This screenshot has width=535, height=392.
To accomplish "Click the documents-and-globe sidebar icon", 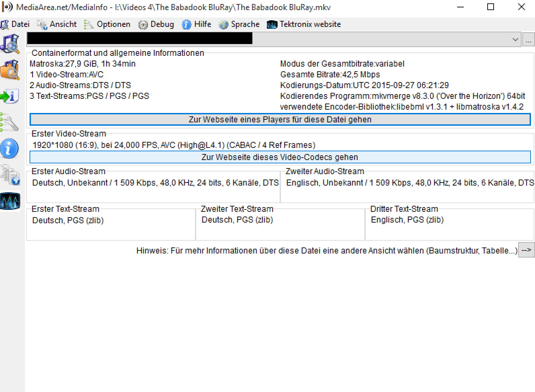I will point(10,174).
